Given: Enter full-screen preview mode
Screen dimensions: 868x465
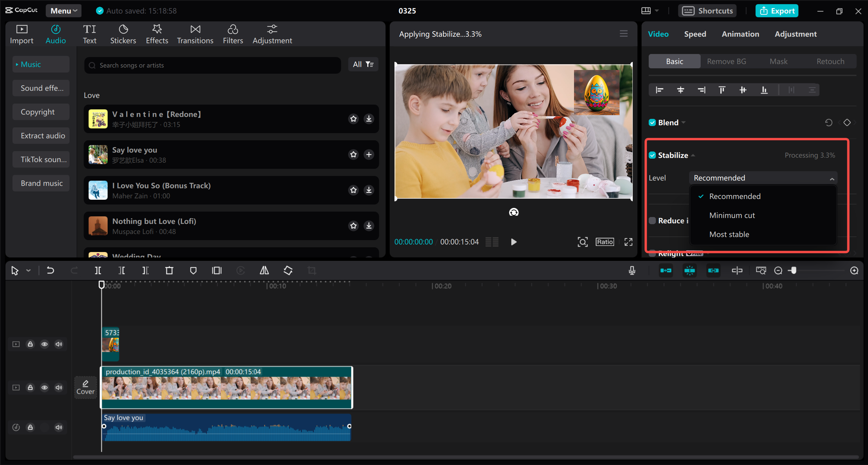Looking at the screenshot, I should [x=628, y=242].
